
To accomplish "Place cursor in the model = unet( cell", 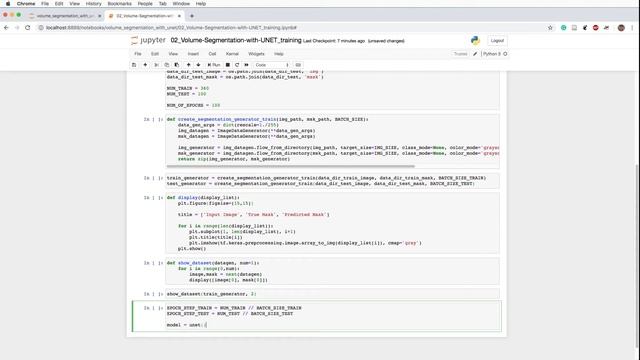I will (x=332, y=316).
